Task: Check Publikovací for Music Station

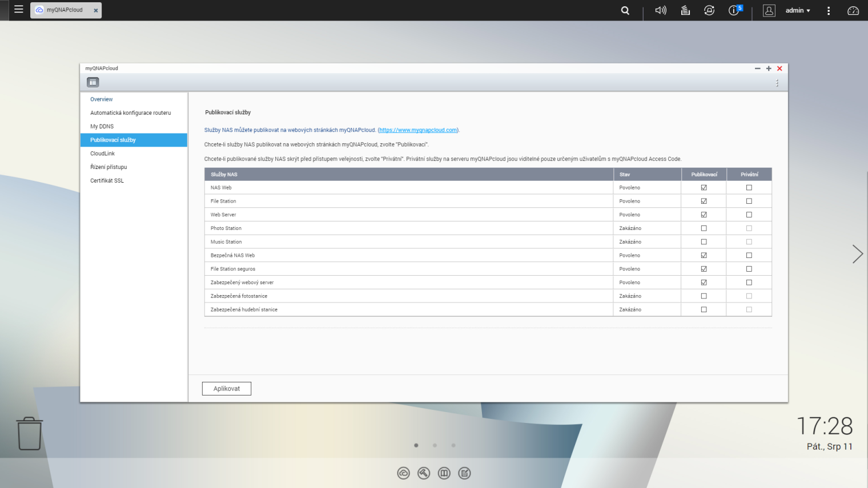Action: coord(704,242)
